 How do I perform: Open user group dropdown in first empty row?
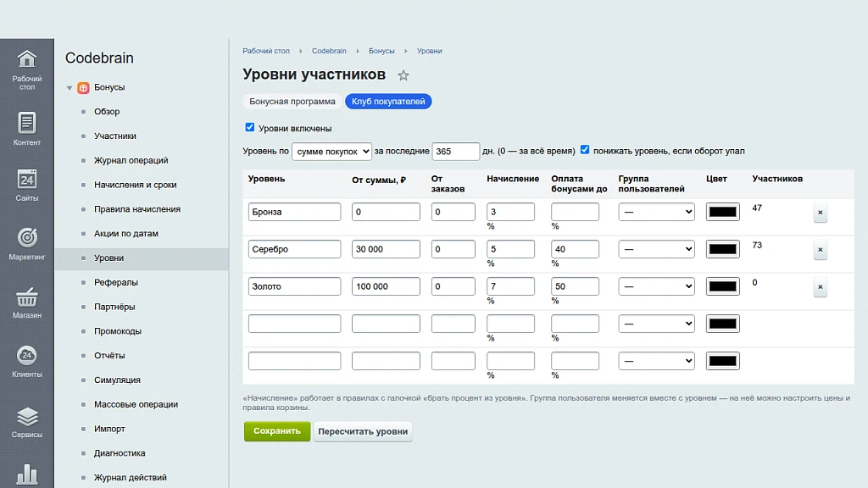(x=656, y=324)
